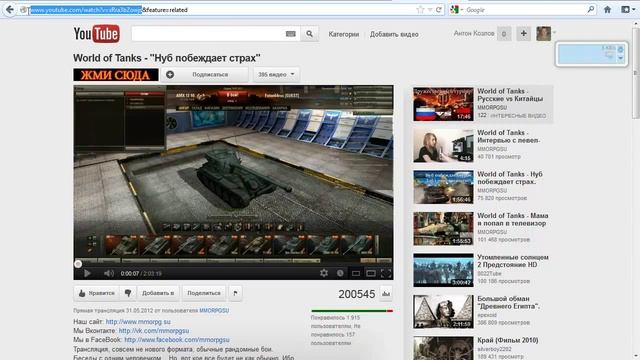The image size is (640, 360).
Task: Open Большой обман Древнего Египта title
Action: coord(509,302)
